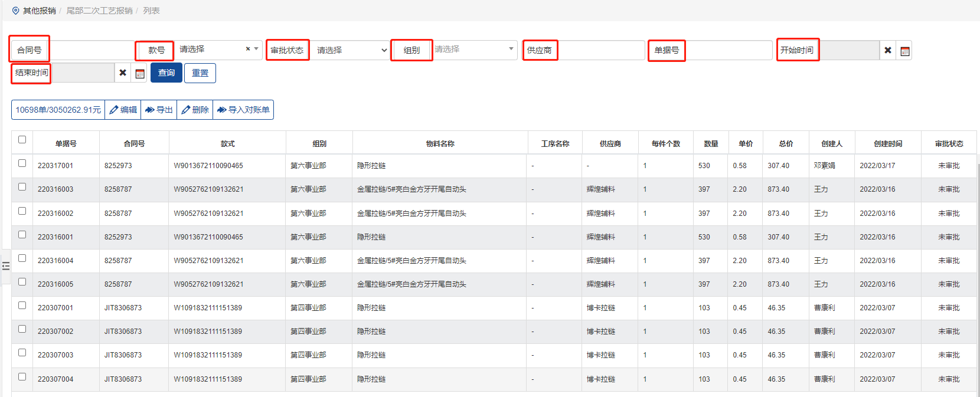Click the 导入对账单 import button

[x=243, y=110]
